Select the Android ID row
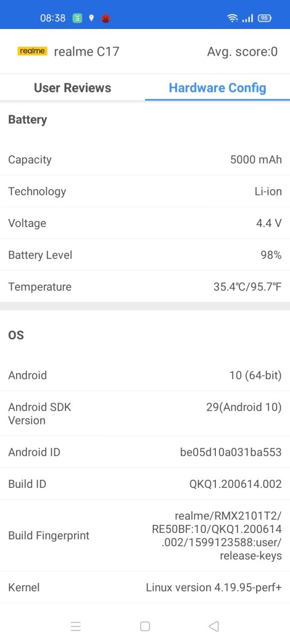Screen dimensions: 290x644 (x=145, y=452)
